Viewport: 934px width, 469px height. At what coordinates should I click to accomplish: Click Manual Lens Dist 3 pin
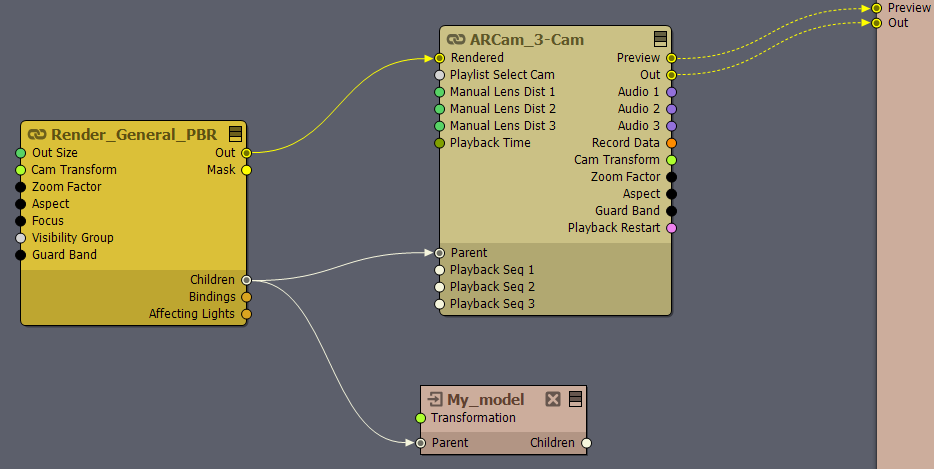pos(440,126)
